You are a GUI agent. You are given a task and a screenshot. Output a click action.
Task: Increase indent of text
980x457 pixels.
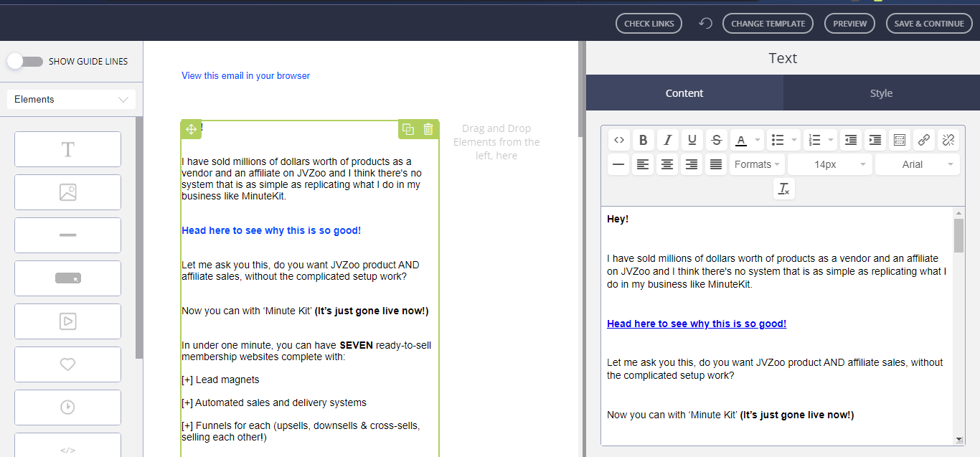(875, 140)
